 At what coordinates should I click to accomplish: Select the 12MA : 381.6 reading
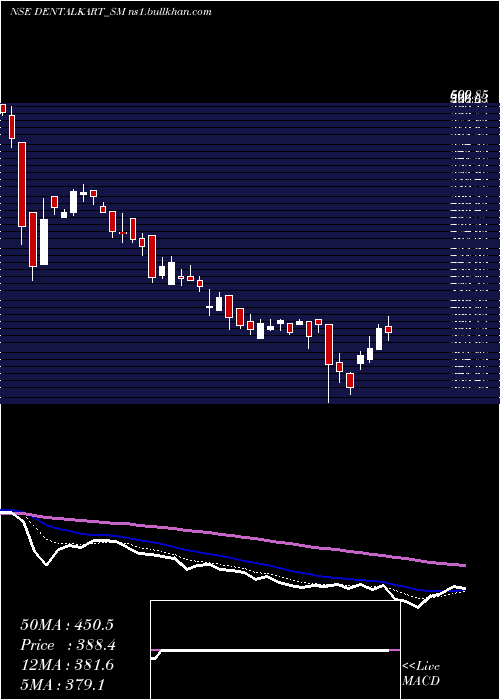67,665
